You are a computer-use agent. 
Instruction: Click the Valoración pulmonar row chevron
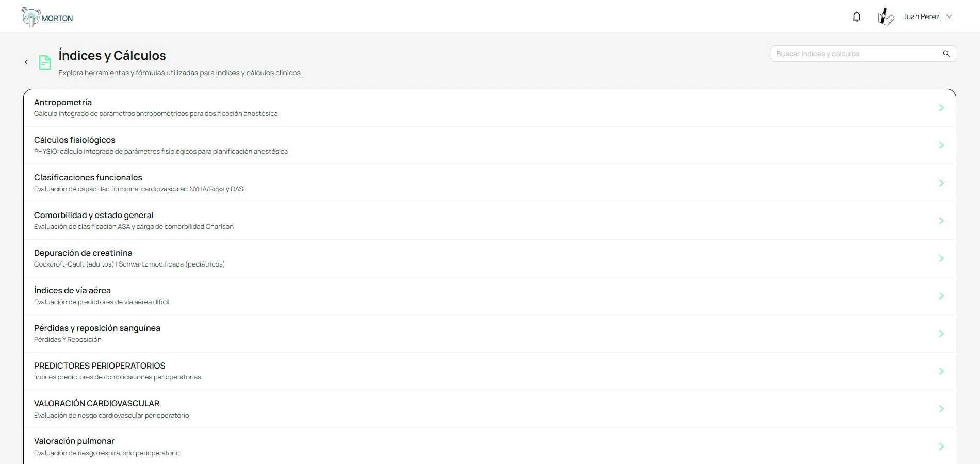click(x=941, y=446)
